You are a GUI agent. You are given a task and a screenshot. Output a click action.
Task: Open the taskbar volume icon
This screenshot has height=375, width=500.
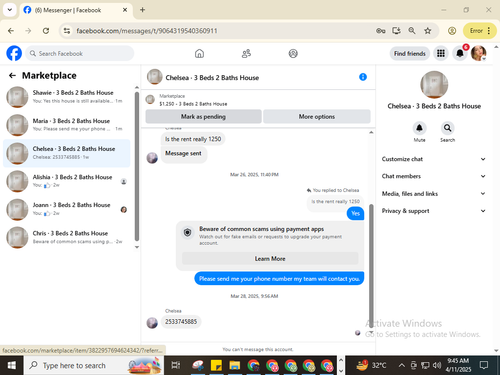(437, 365)
